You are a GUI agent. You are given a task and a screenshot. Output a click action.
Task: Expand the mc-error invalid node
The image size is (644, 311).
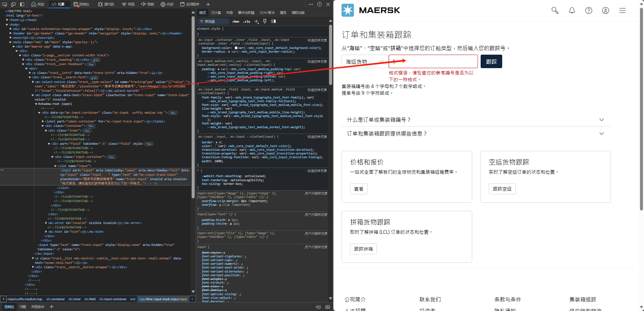[46, 223]
